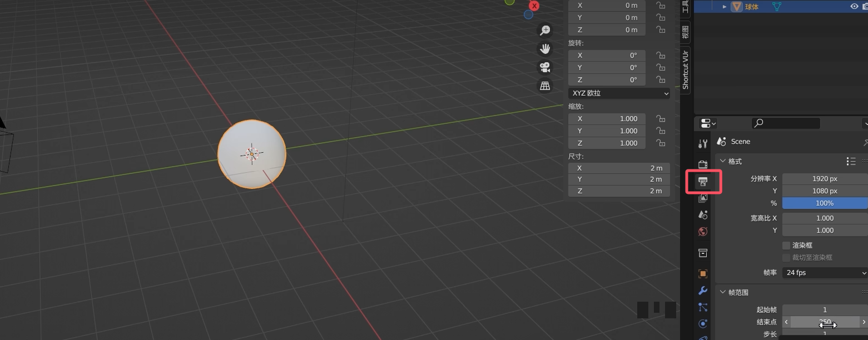Click the 缩放 X 1.000 field
This screenshot has height=340, width=868.
click(x=607, y=119)
